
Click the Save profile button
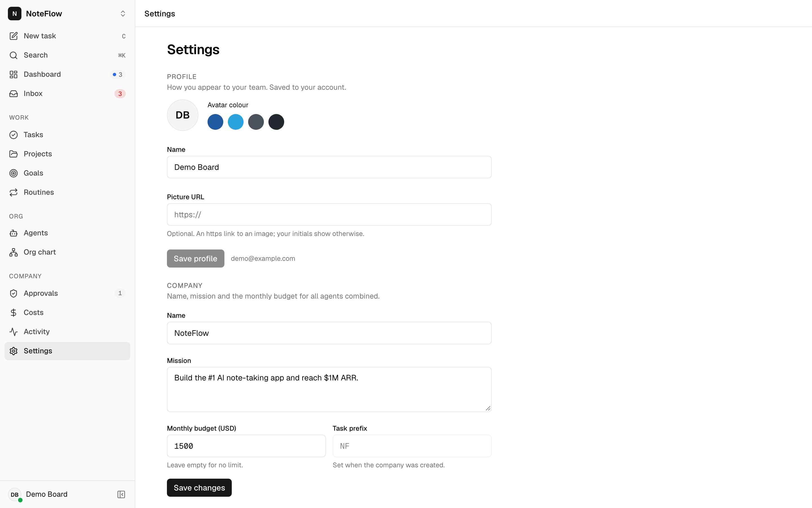click(196, 258)
